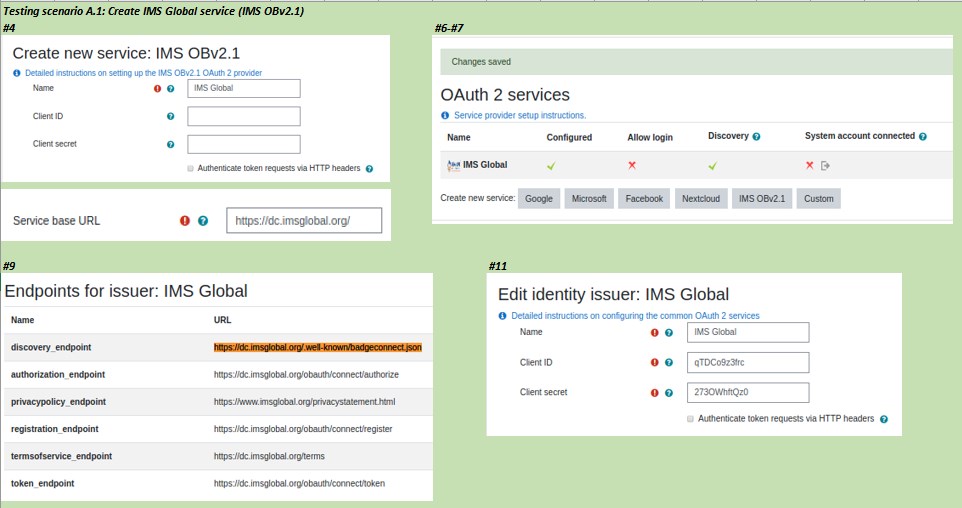This screenshot has height=508, width=962.
Task: Click help icon beside Client ID qTDCo9z3frc
Action: click(x=669, y=363)
